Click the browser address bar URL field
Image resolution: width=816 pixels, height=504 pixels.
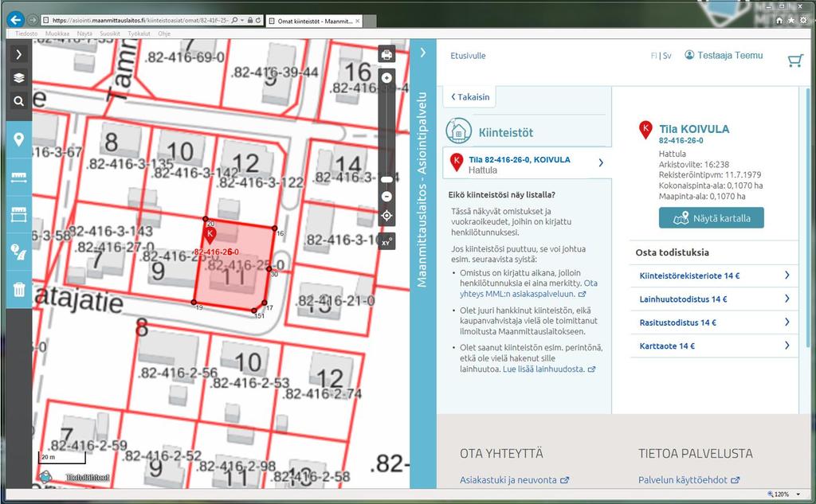(x=140, y=20)
